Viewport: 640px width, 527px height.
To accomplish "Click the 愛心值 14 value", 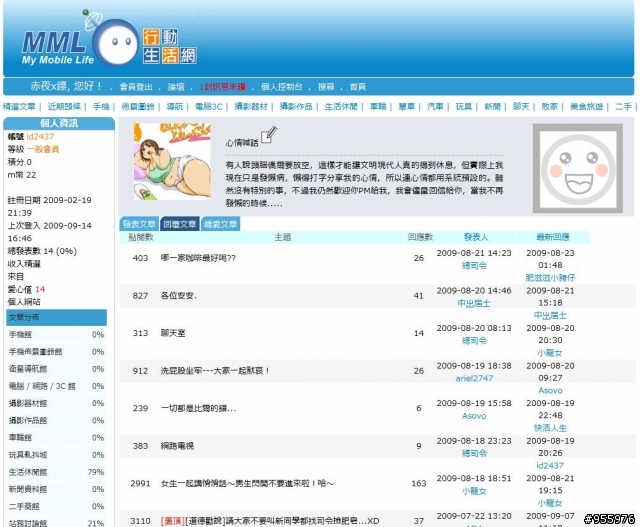I will [x=40, y=289].
